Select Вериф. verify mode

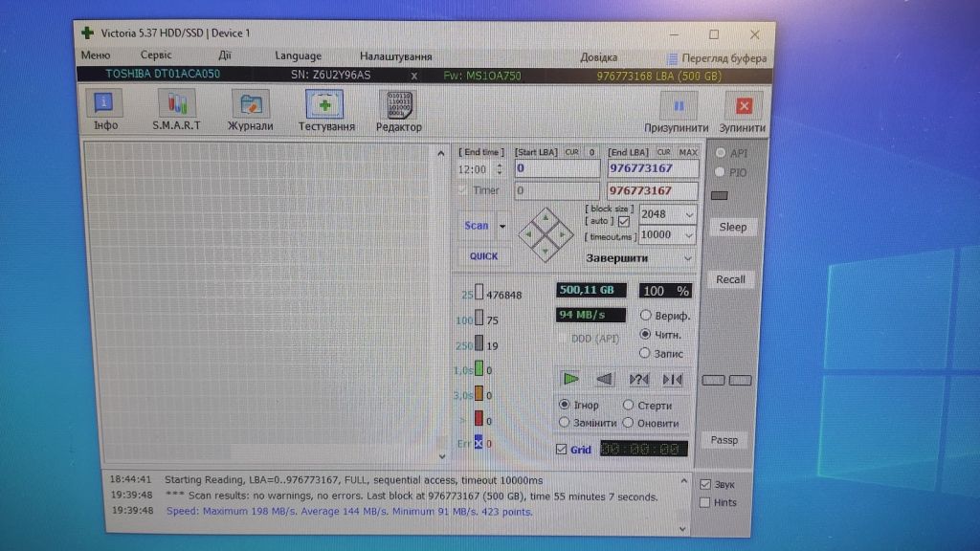645,315
